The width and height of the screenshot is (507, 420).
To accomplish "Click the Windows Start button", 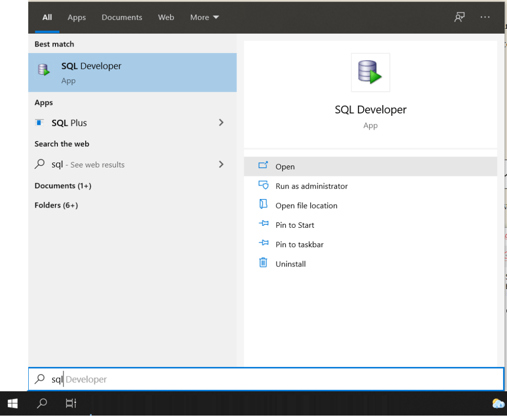I will (13, 404).
